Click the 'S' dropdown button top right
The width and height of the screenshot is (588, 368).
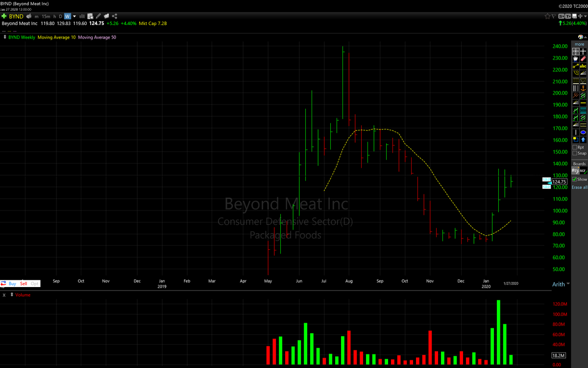pyautogui.click(x=561, y=16)
